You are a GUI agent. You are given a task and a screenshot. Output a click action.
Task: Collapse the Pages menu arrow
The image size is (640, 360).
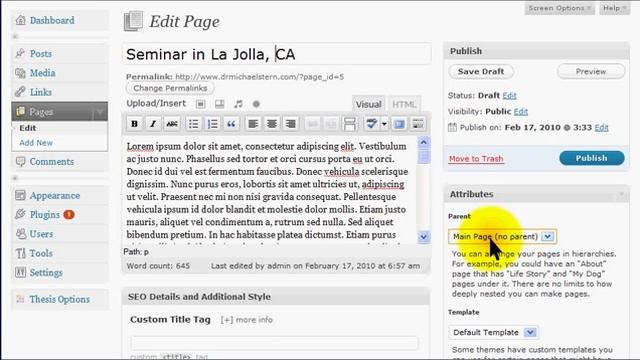[x=99, y=112]
